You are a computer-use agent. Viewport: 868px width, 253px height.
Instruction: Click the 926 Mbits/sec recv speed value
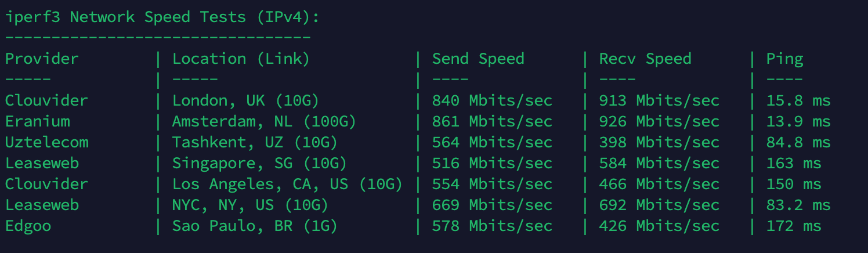pyautogui.click(x=659, y=121)
